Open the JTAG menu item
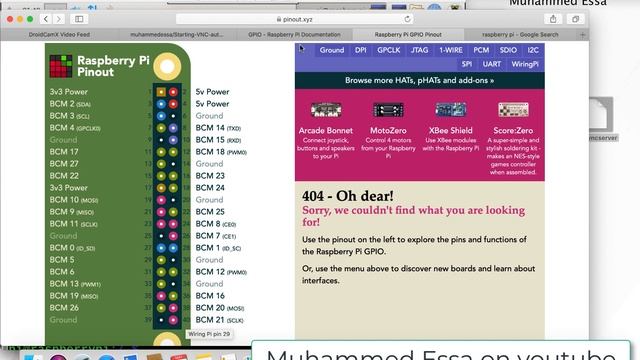 (x=420, y=50)
